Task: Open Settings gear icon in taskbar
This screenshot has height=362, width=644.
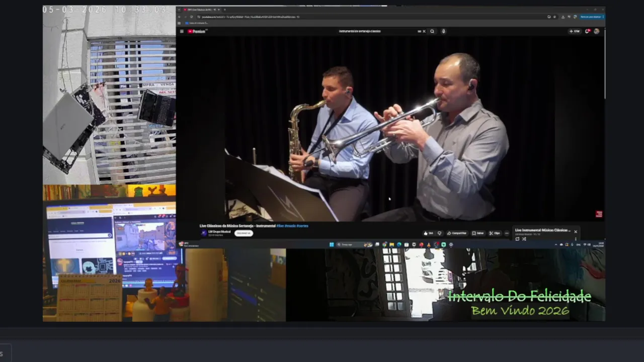Action: click(x=451, y=244)
